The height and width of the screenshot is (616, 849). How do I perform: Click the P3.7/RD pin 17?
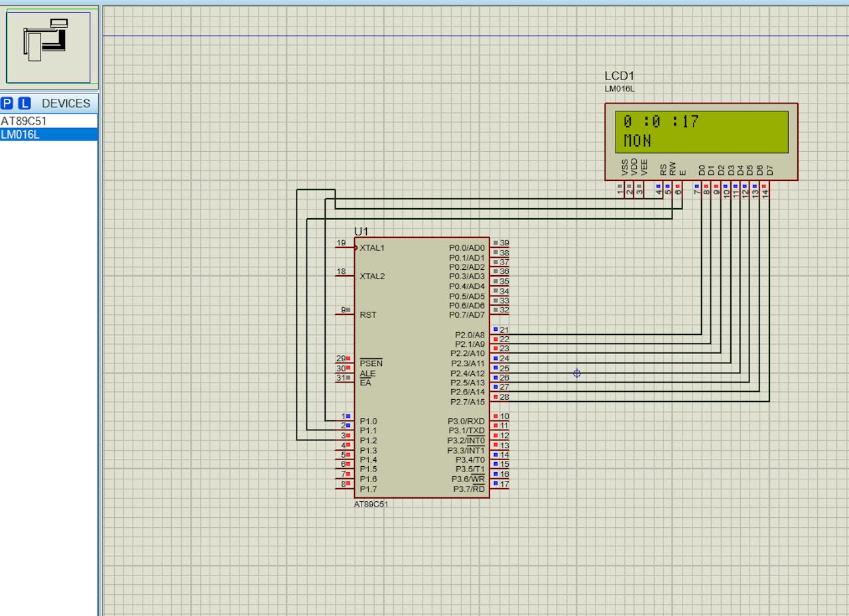pos(499,489)
